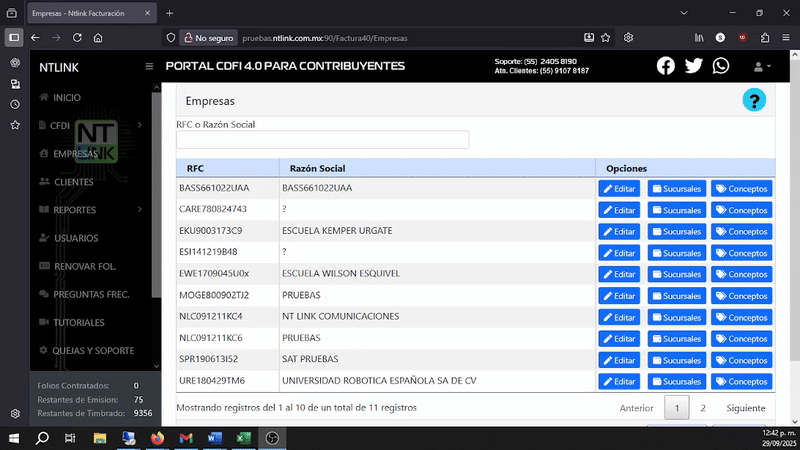800x450 pixels.
Task: Click the No seguro security indicator
Action: pos(208,38)
